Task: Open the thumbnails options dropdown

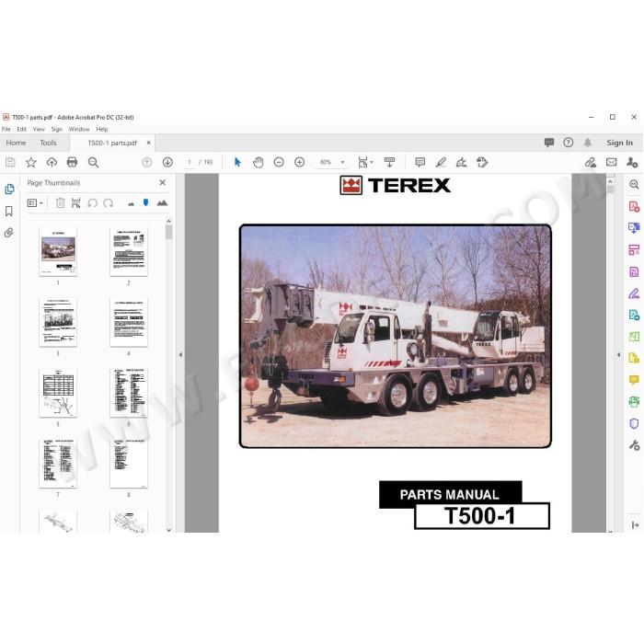Action: tap(35, 203)
